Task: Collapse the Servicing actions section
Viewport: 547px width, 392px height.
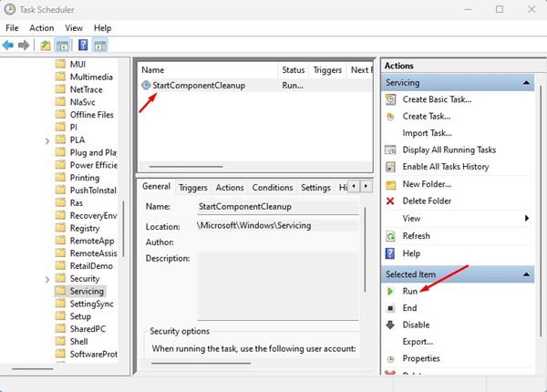Action: tap(527, 83)
